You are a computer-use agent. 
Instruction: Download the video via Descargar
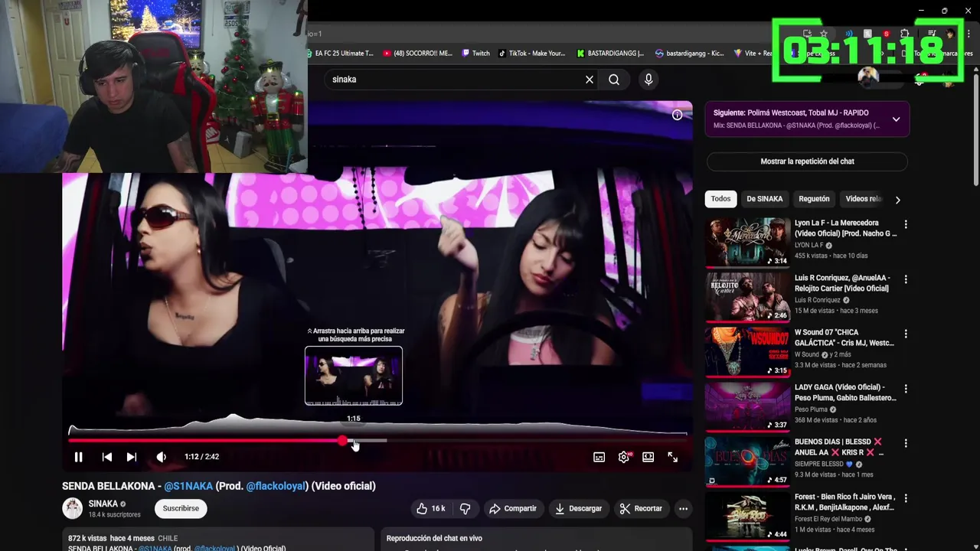[x=578, y=508]
